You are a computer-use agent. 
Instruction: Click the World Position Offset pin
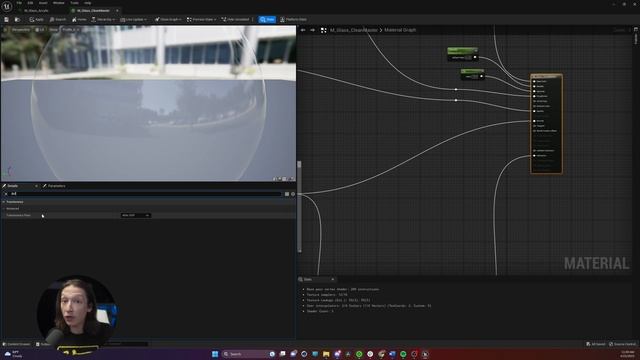(534, 131)
